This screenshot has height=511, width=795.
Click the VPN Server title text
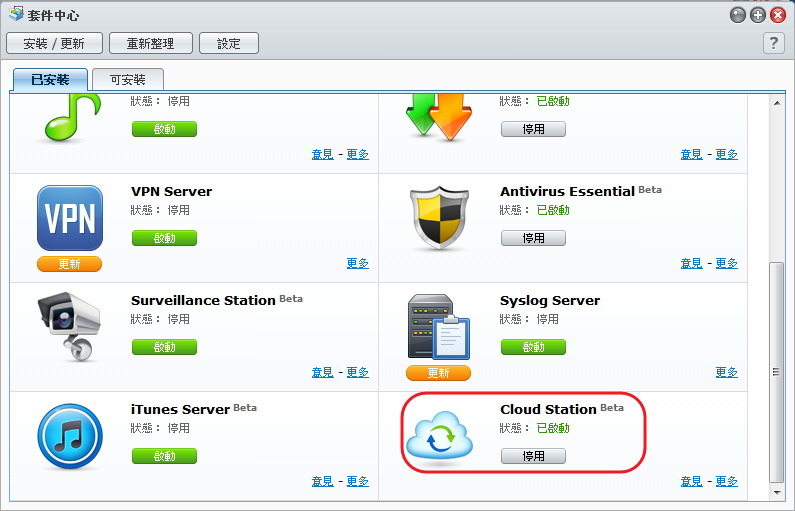[171, 192]
